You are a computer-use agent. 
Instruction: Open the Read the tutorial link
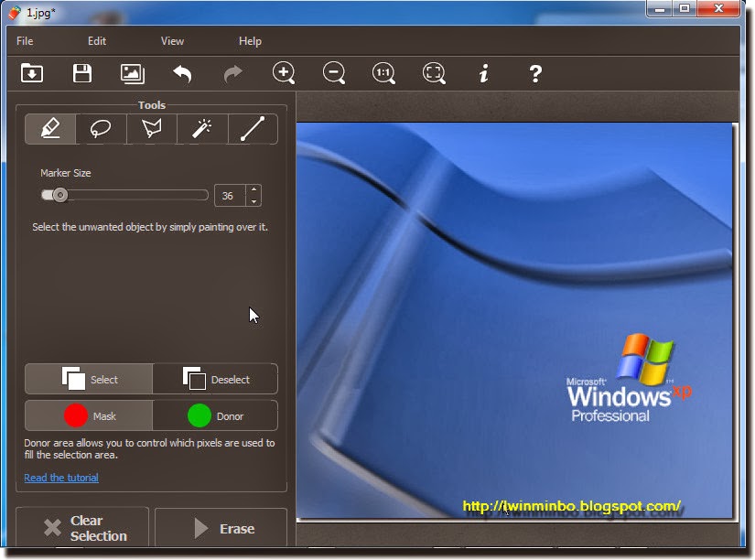61,478
